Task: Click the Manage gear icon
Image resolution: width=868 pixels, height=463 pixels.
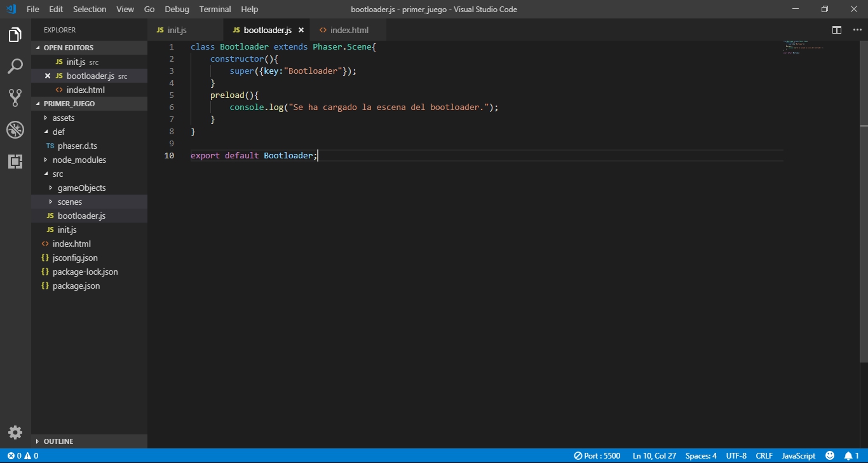Action: [x=15, y=432]
